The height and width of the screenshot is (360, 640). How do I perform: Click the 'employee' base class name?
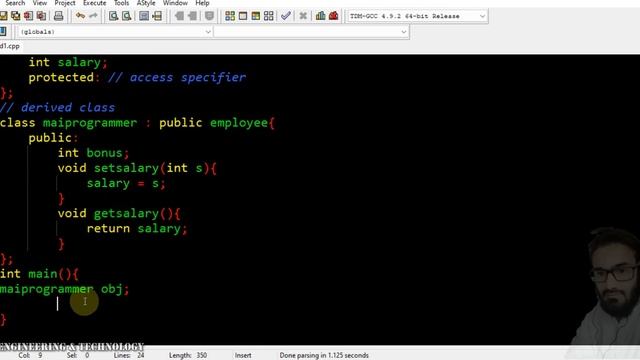(x=239, y=123)
